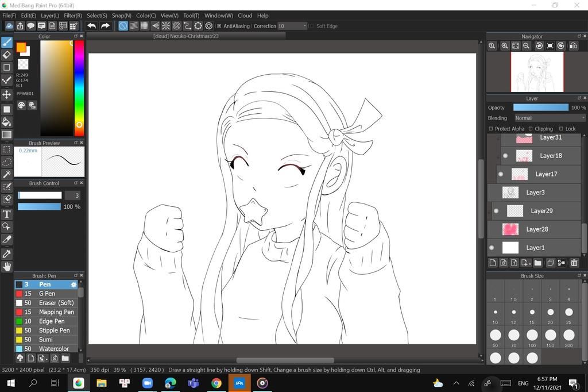Enable the Soft Edge checkbox
The height and width of the screenshot is (392, 588).
pos(312,26)
